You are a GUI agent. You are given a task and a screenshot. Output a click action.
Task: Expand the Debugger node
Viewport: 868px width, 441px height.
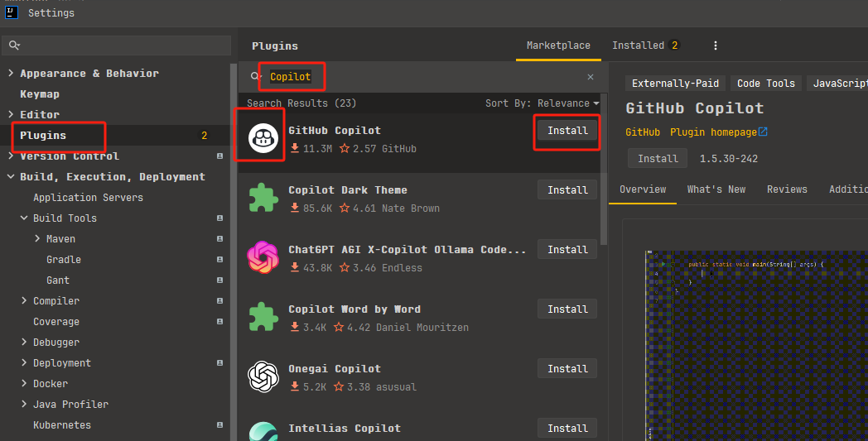(24, 342)
